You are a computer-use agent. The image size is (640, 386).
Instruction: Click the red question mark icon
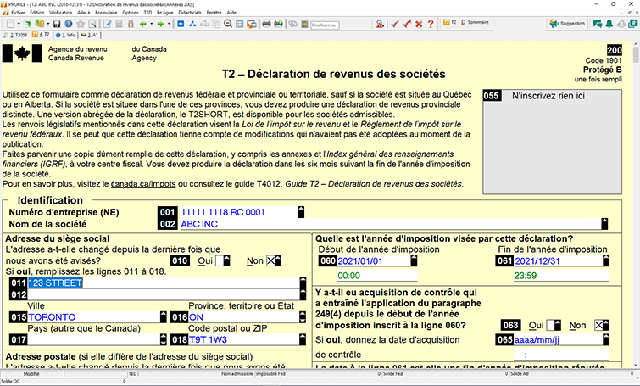tap(430, 24)
